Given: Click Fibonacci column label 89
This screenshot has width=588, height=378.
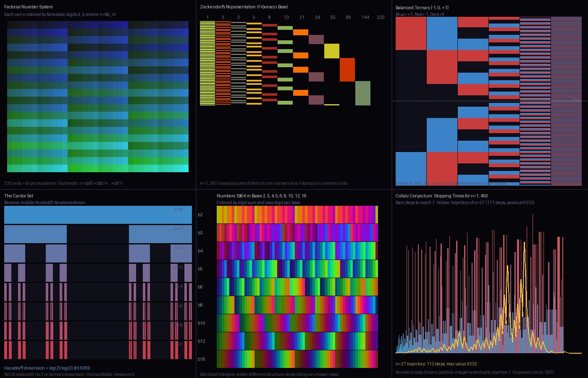Looking at the screenshot, I should pos(348,17).
